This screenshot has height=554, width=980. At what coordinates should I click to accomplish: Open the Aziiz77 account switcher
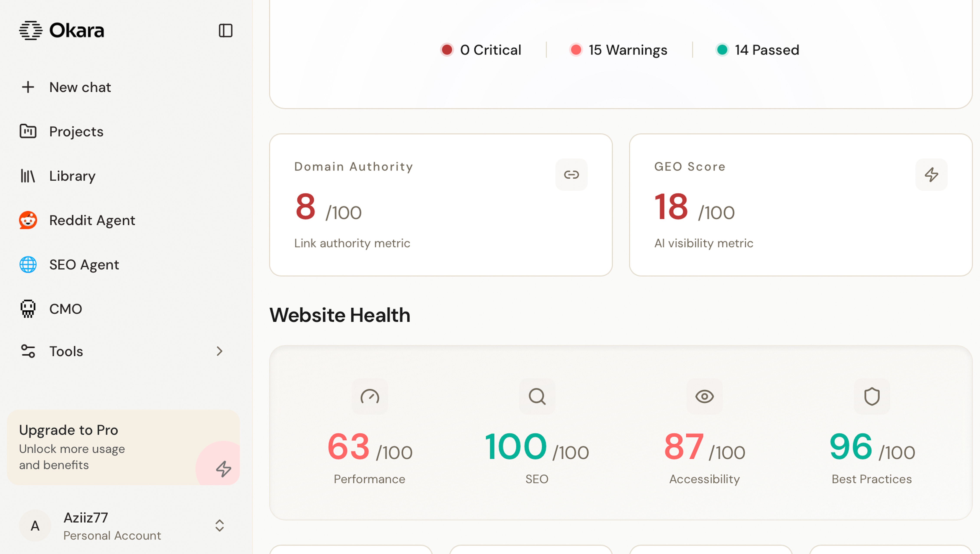(x=219, y=525)
